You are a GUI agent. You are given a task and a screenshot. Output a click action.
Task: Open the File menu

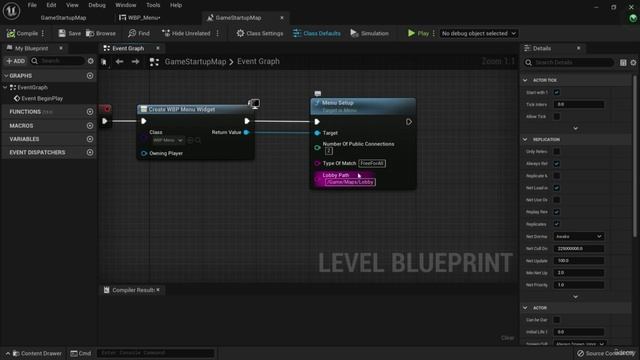(32, 5)
